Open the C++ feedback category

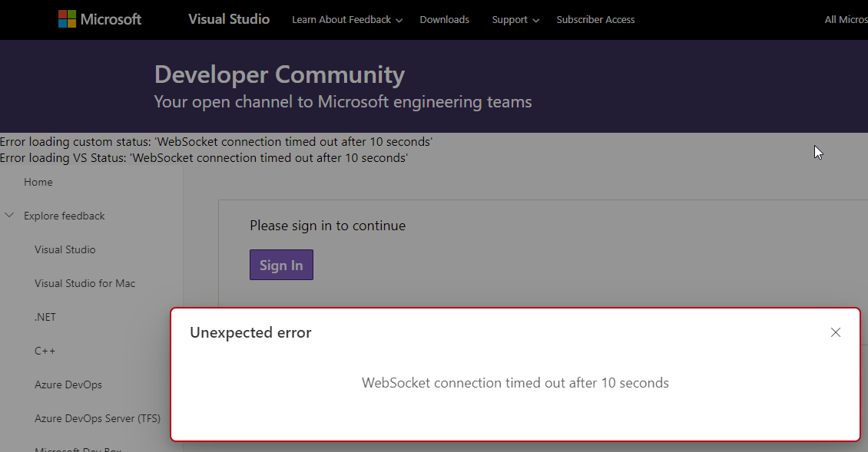tap(45, 351)
